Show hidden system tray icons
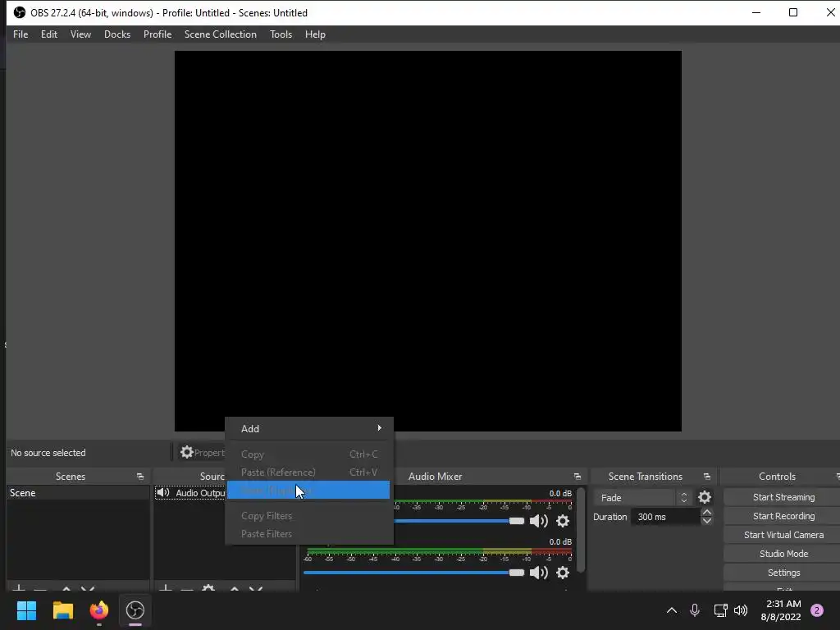This screenshot has width=840, height=630. 671,610
